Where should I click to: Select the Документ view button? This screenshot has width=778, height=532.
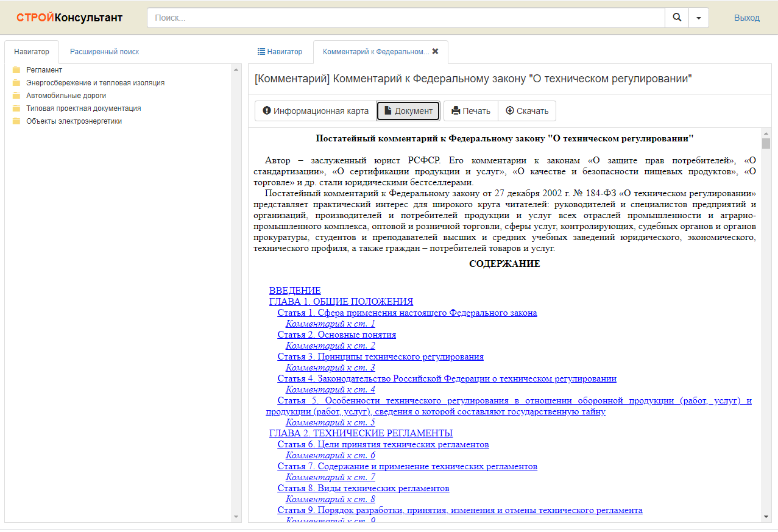pyautogui.click(x=408, y=111)
